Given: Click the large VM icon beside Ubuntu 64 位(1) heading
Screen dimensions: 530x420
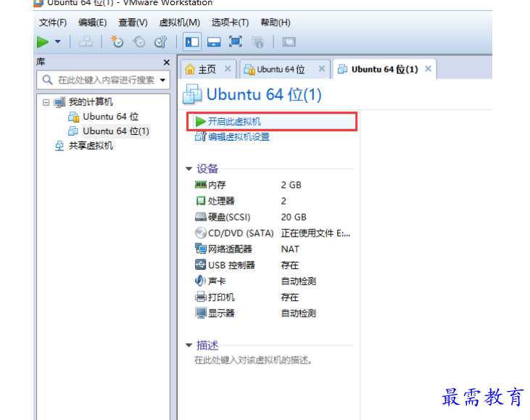Looking at the screenshot, I should [192, 94].
